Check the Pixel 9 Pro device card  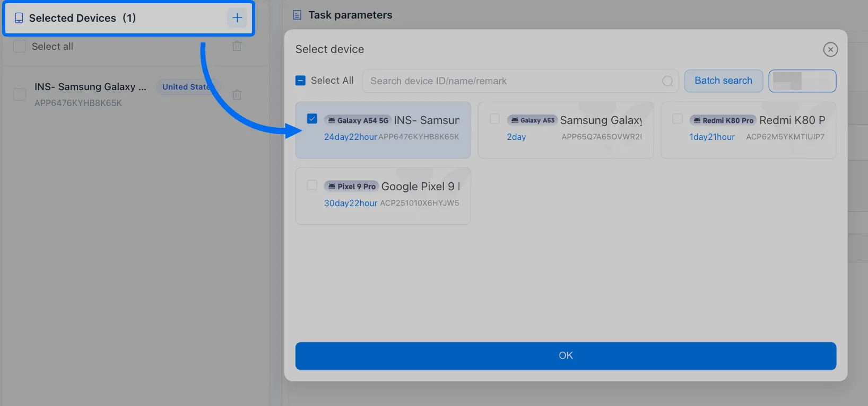click(312, 185)
